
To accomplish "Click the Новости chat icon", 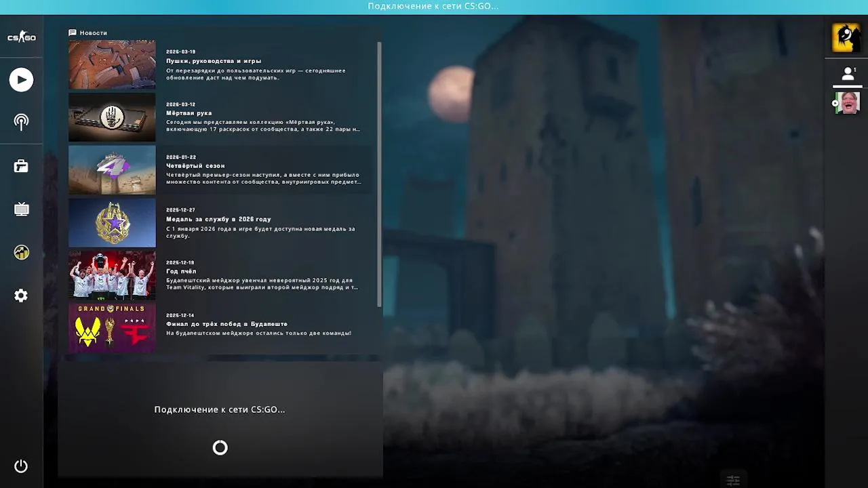I will (x=72, y=33).
